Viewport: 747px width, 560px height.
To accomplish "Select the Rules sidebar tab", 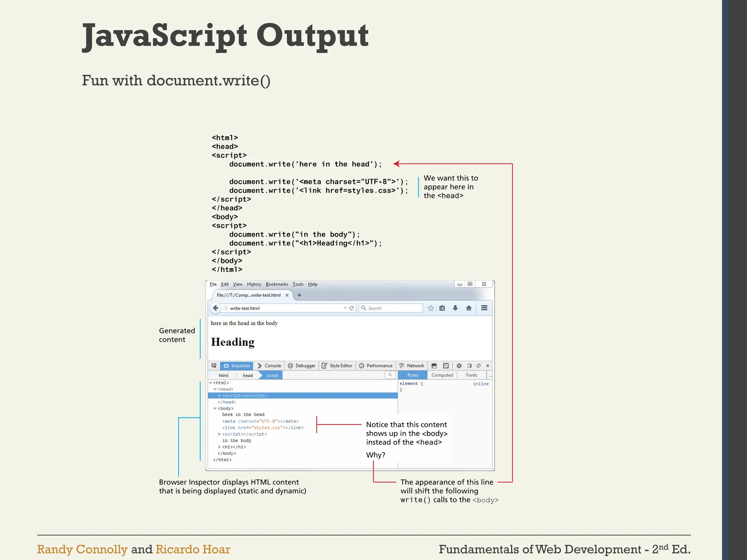I will click(413, 375).
